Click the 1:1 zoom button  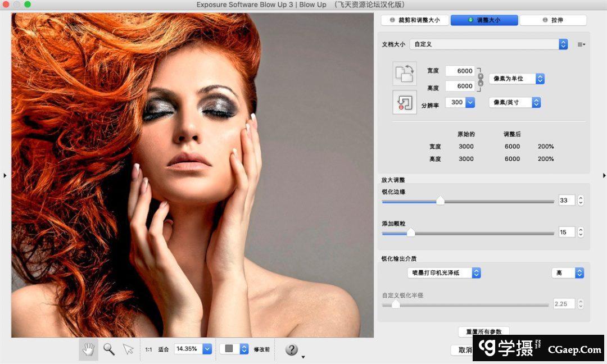click(x=148, y=349)
